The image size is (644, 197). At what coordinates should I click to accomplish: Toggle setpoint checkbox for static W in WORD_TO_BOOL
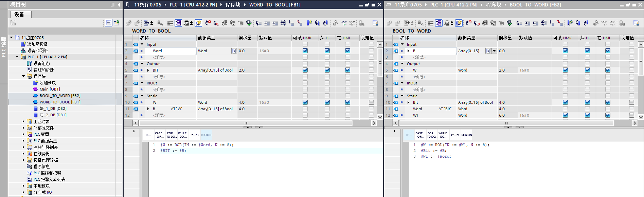pos(371,102)
